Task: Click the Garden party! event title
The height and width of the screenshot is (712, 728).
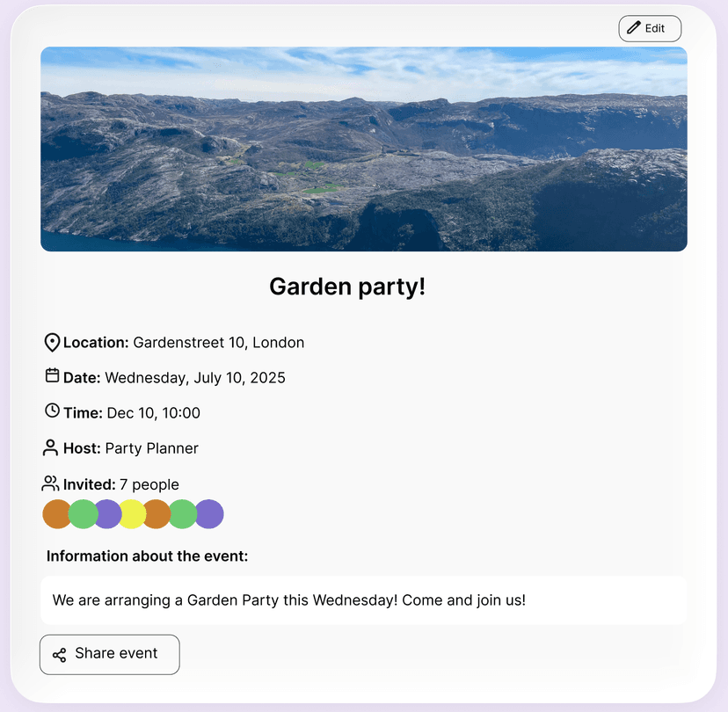Action: click(x=346, y=287)
